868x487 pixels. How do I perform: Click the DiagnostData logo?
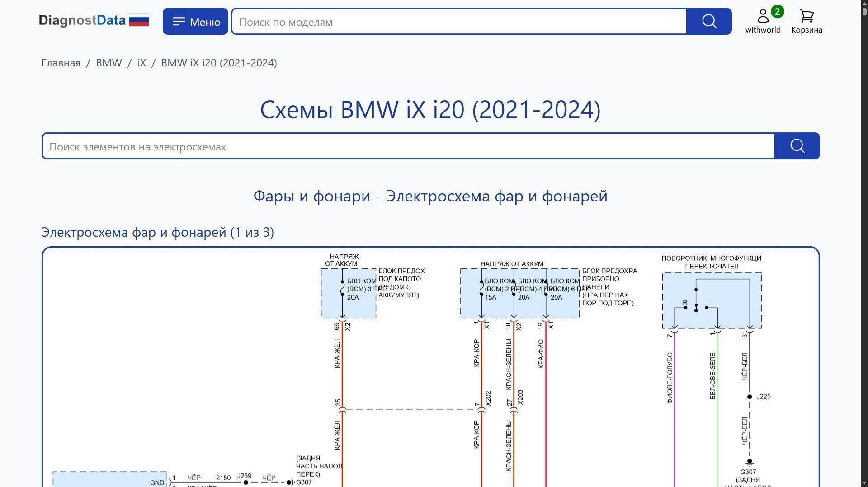(x=82, y=21)
